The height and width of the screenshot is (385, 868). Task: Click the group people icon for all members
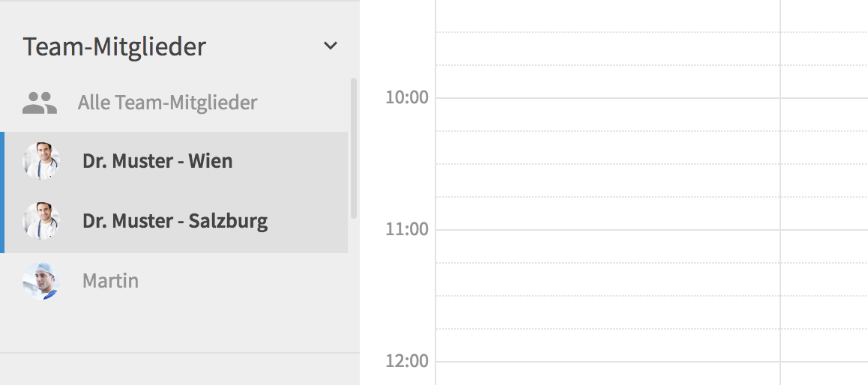click(x=39, y=103)
